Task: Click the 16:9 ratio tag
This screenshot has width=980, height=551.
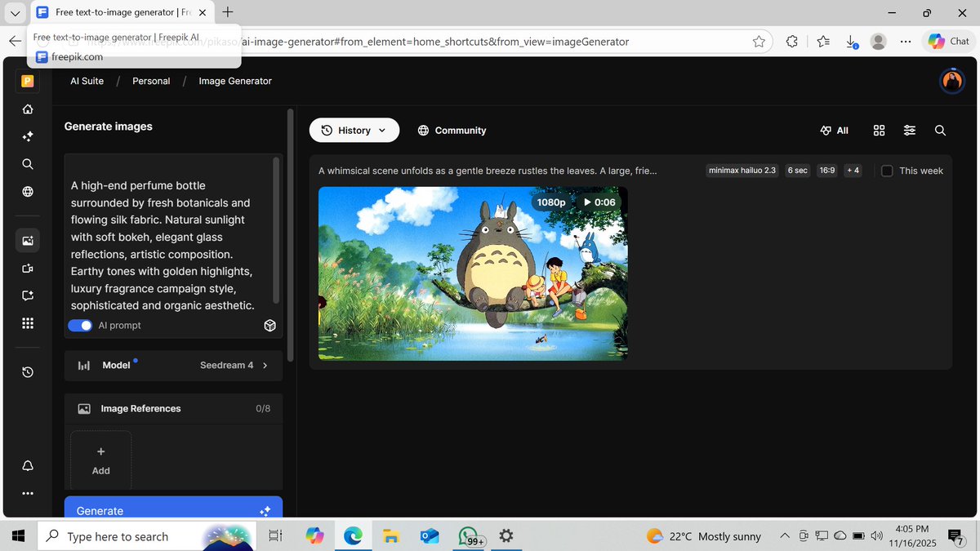Action: coord(827,171)
